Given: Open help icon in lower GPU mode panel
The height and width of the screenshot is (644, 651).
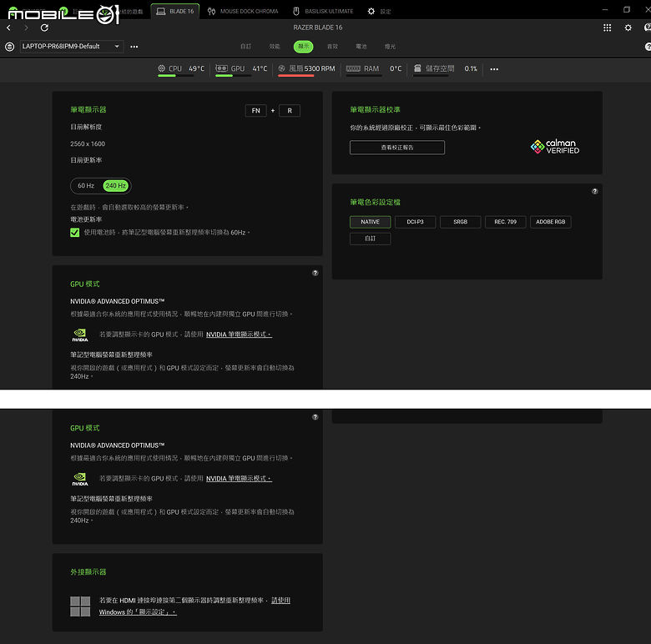Looking at the screenshot, I should 315,417.
